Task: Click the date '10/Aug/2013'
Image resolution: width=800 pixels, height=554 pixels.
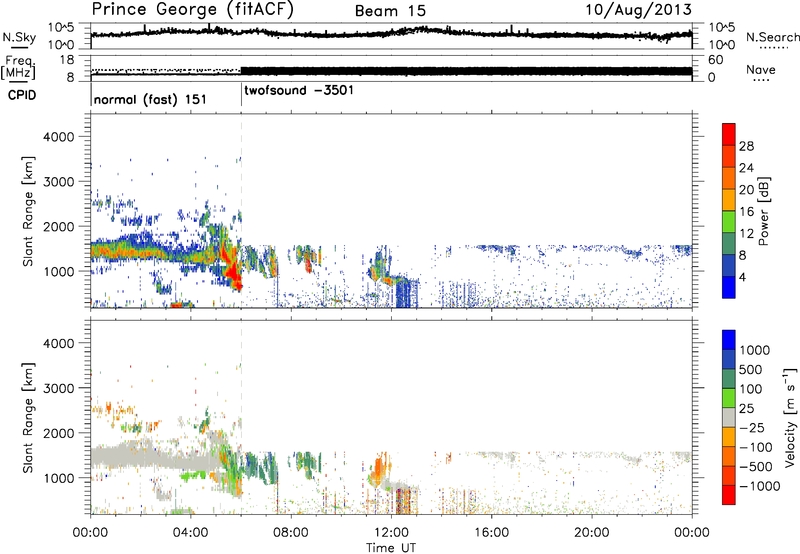Action: tap(639, 9)
